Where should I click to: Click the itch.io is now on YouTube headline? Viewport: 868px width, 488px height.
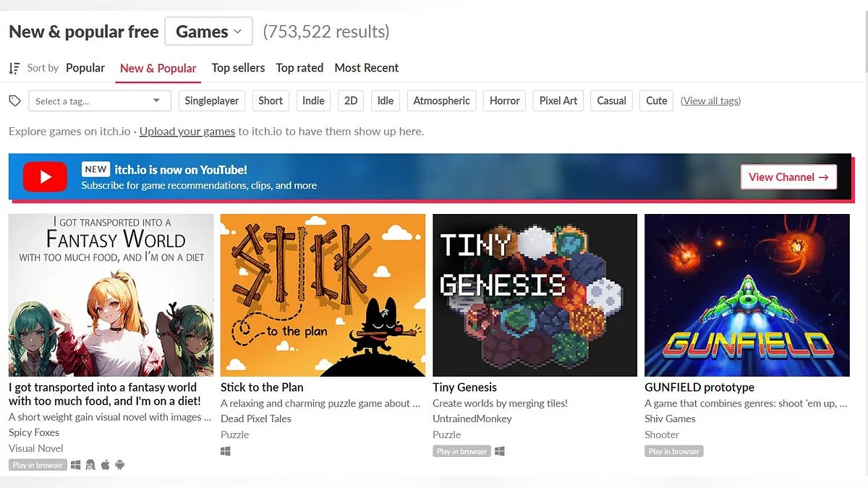pos(181,170)
